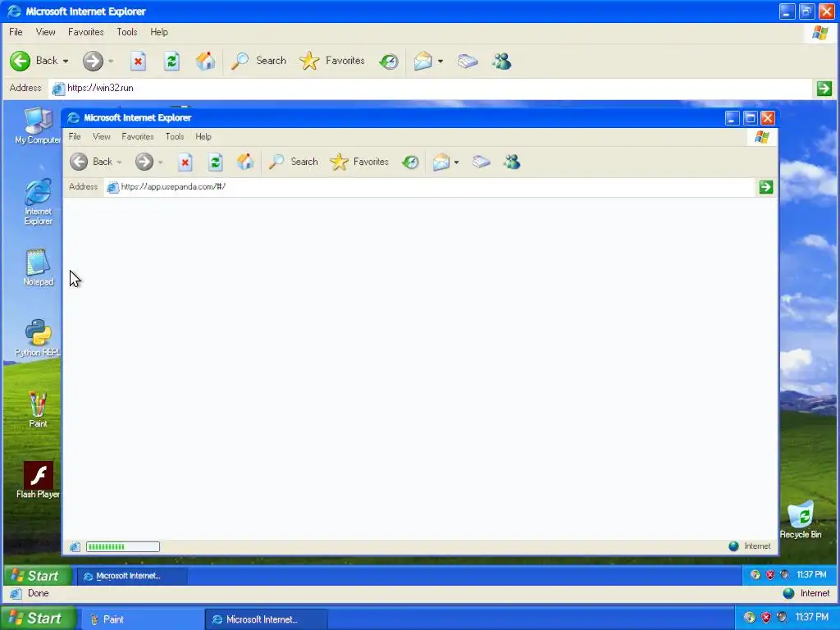
Task: Open Help menu in inner Internet Explorer
Action: coord(203,137)
